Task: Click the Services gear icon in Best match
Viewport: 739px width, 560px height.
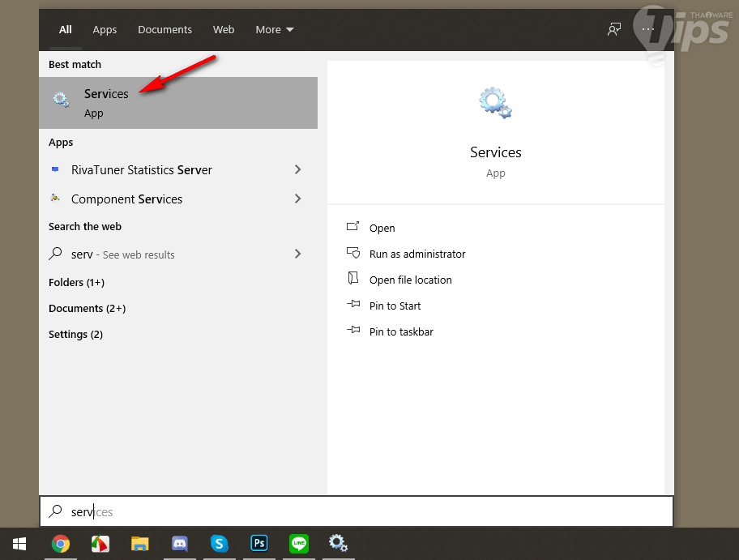Action: pyautogui.click(x=62, y=100)
